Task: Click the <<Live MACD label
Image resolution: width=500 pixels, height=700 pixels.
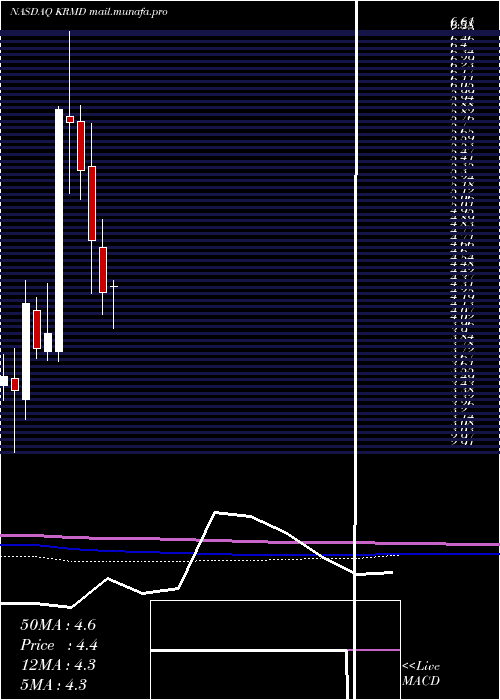Action: pyautogui.click(x=421, y=674)
